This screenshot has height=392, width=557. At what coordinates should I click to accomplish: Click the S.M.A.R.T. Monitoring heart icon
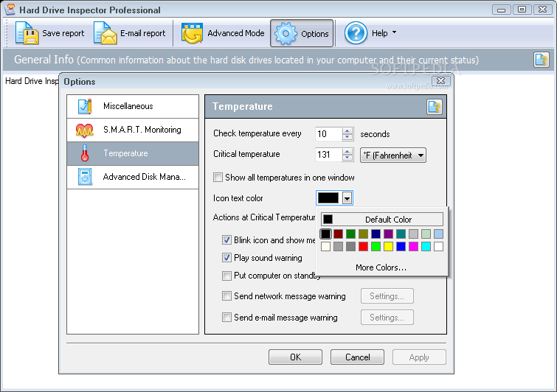pyautogui.click(x=85, y=130)
